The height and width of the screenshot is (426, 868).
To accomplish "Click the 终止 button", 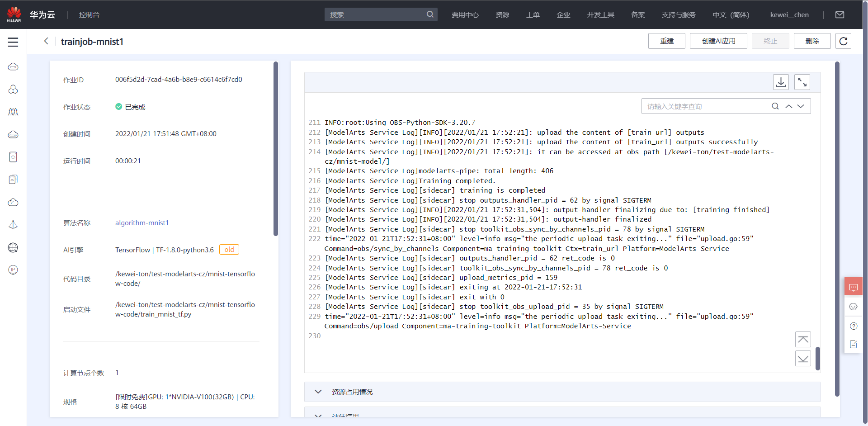I will (770, 41).
